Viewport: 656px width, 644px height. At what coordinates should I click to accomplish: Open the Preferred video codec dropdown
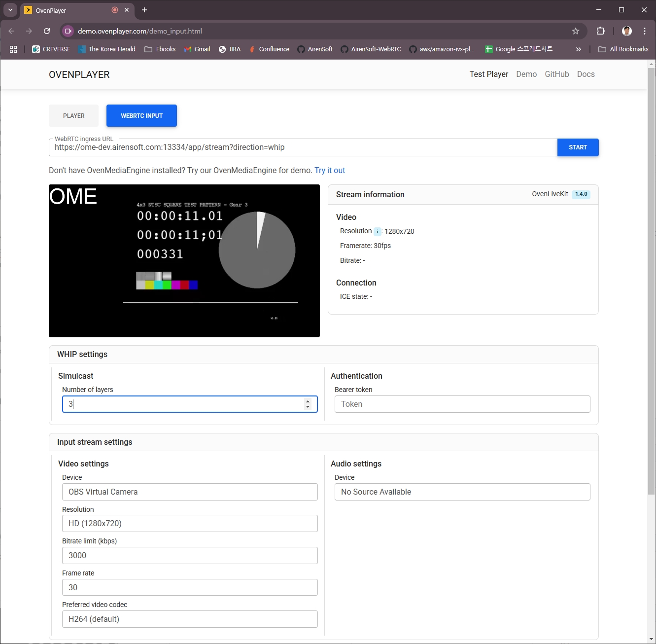pyautogui.click(x=190, y=619)
